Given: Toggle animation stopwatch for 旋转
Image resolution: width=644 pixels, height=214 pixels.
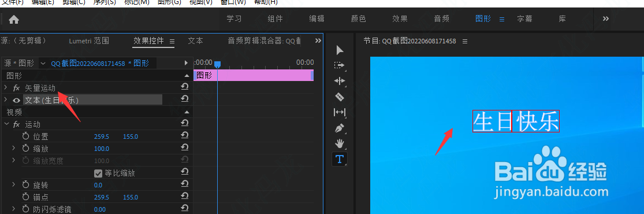Looking at the screenshot, I should pyautogui.click(x=26, y=185).
